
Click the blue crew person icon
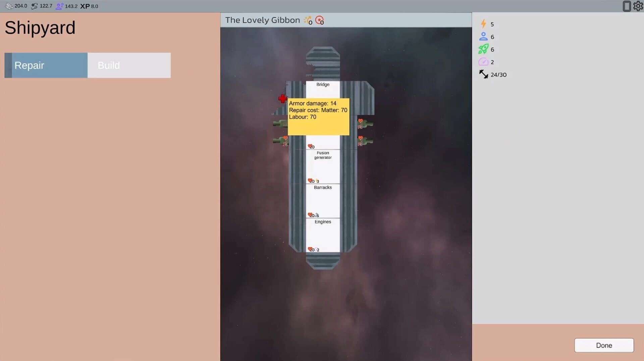(483, 36)
